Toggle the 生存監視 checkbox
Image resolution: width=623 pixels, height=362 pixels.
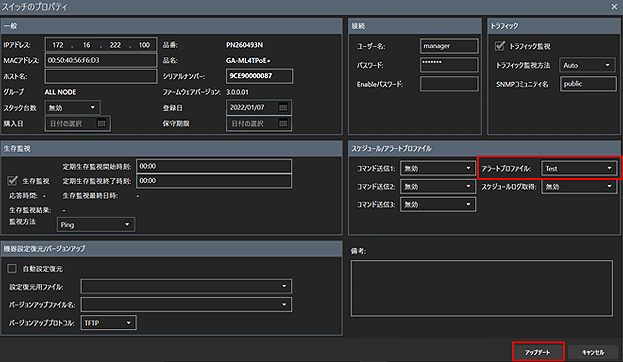click(x=12, y=181)
